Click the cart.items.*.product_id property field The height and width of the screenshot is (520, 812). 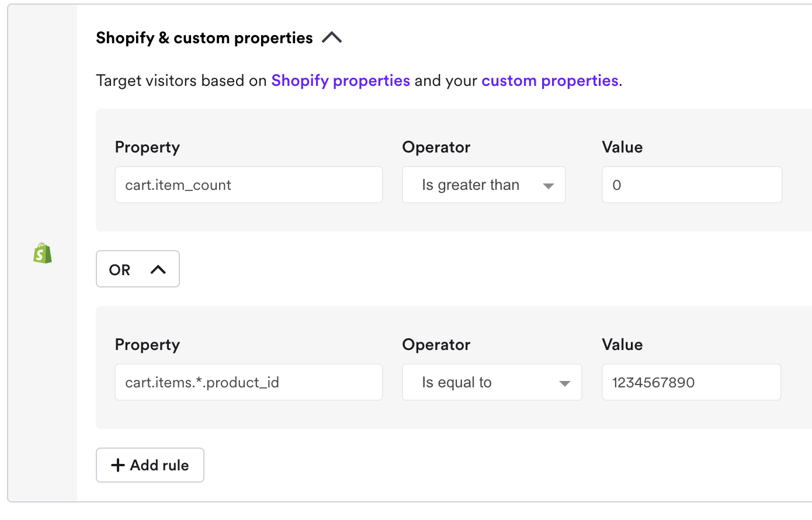pos(249,383)
